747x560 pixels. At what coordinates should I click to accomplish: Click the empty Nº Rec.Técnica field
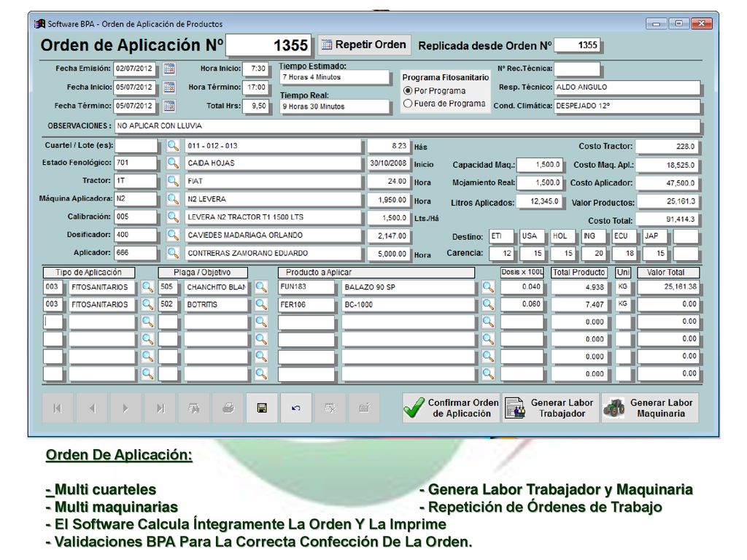(577, 69)
